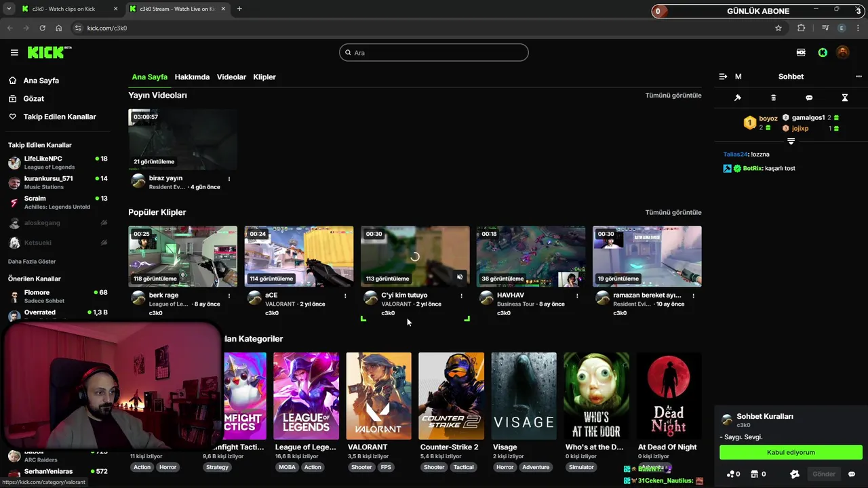Open options menu for ramazan bereket clip
This screenshot has width=868, height=488.
coord(693,296)
